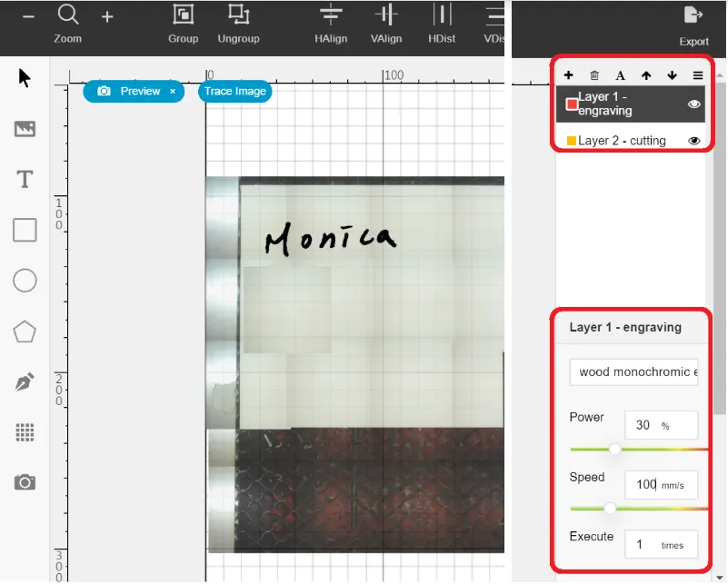The height and width of the screenshot is (584, 728).
Task: Click the Export button
Action: click(x=693, y=26)
